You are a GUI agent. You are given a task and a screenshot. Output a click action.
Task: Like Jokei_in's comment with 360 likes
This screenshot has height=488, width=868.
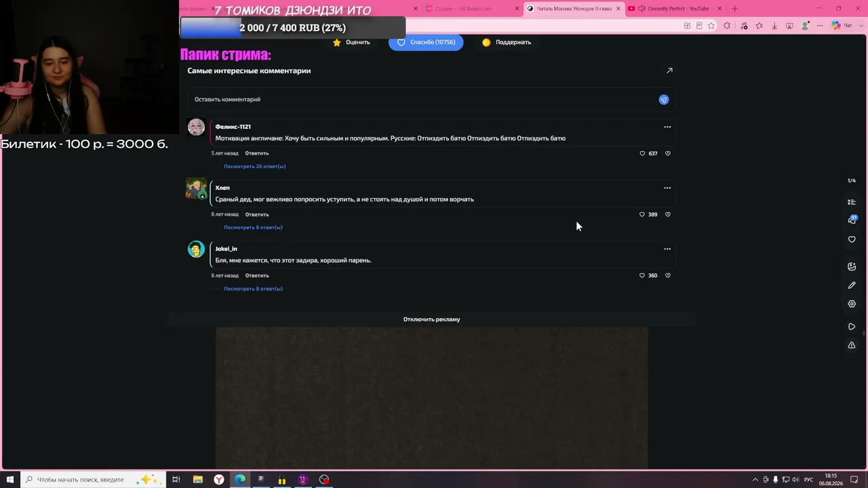point(642,275)
